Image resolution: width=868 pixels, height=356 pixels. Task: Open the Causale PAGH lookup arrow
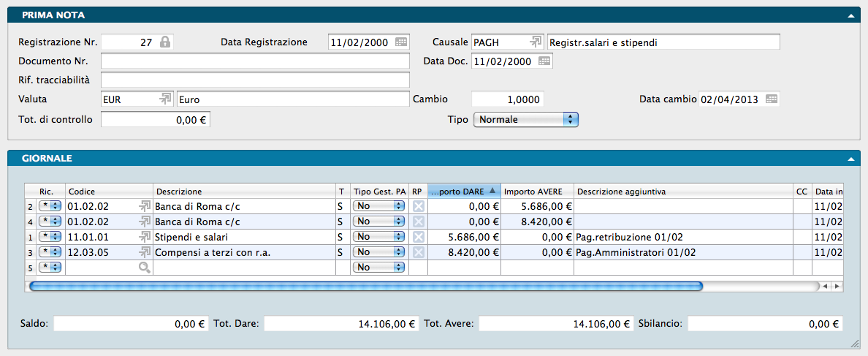(536, 42)
